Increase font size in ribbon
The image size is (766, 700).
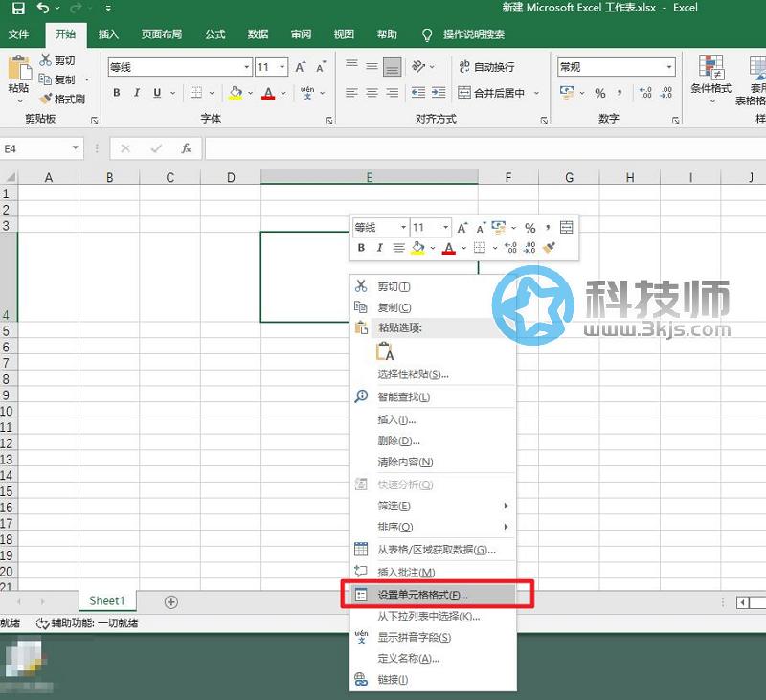click(301, 67)
